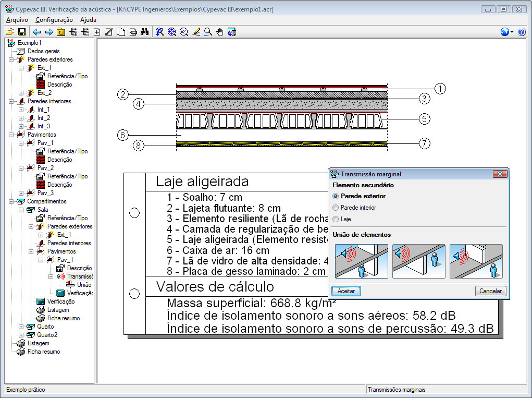Click the red brick Descrição icon under Ext_1

(40, 85)
